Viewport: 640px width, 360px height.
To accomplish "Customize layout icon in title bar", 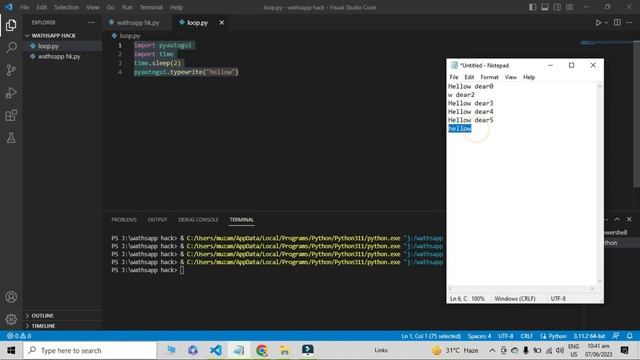I will point(569,7).
